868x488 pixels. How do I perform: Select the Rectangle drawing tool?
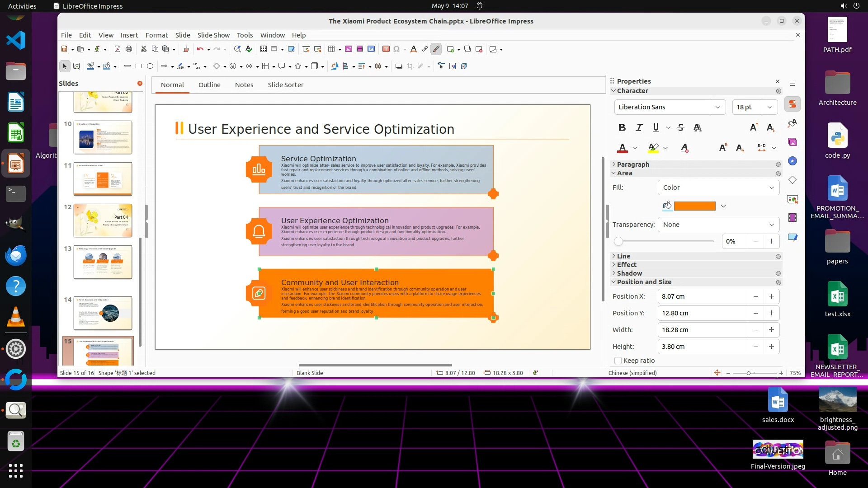pyautogui.click(x=139, y=66)
